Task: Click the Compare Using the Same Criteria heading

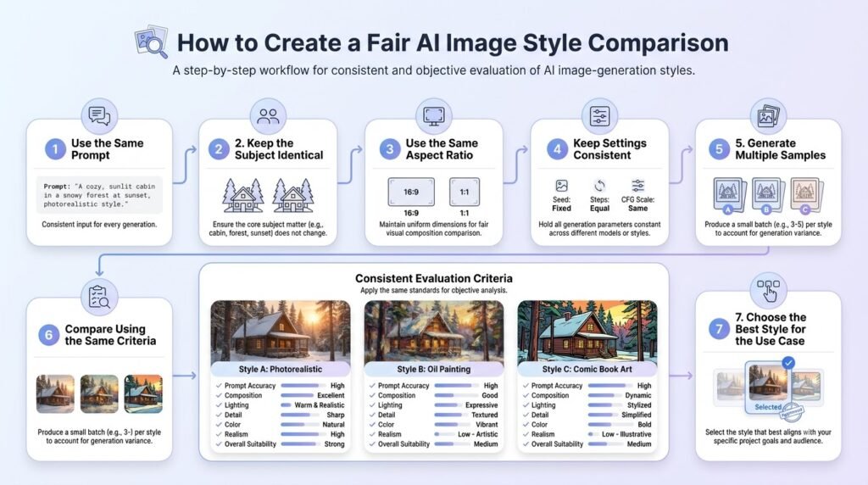Action: [x=111, y=335]
